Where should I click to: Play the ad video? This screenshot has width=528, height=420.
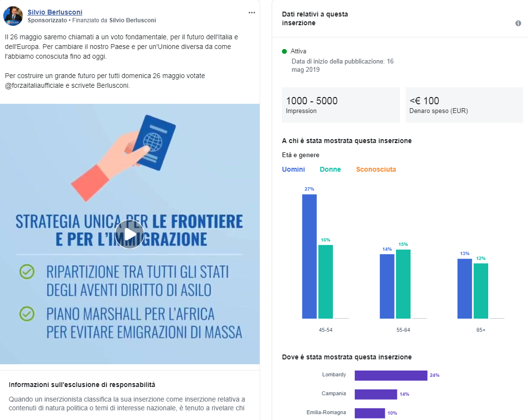(130, 234)
